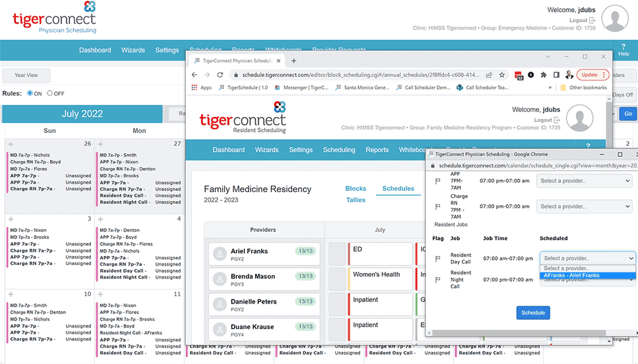Open provider dropdown for APP 7PM-7AM
The width and height of the screenshot is (638, 364).
click(584, 181)
